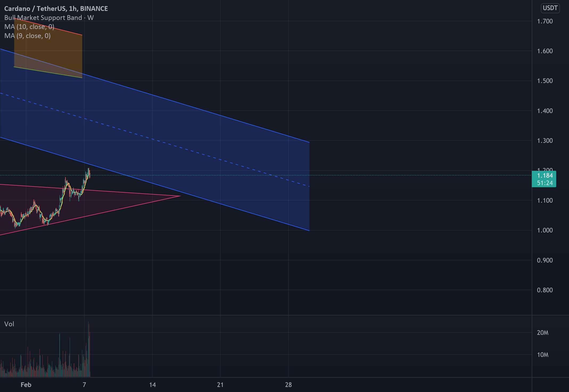The height and width of the screenshot is (392, 569).
Task: Click the 10M volume axis label
Action: 542,355
